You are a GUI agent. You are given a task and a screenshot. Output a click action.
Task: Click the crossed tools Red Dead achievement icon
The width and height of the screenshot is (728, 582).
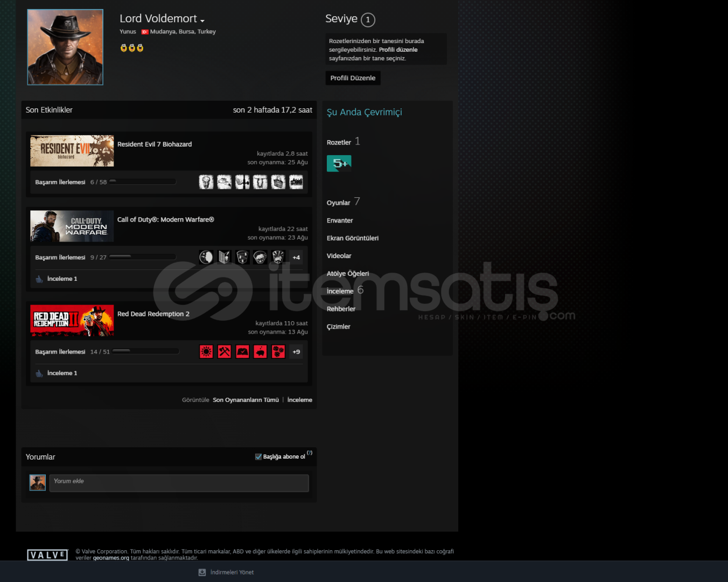point(225,352)
